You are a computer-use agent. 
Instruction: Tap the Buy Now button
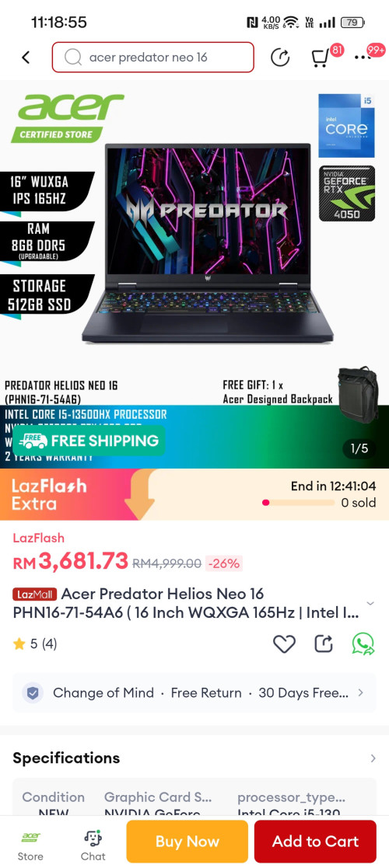(187, 842)
